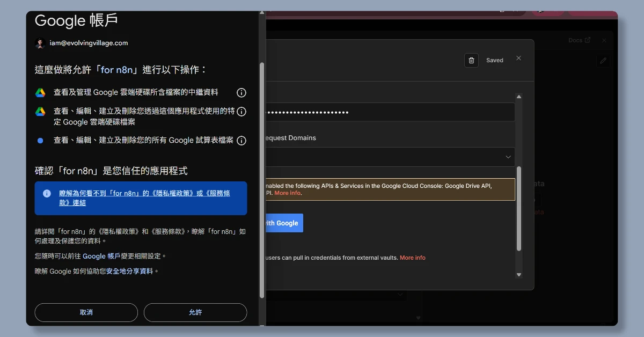The height and width of the screenshot is (337, 644).
Task: Show info for specific Drive files permission
Action: (241, 112)
